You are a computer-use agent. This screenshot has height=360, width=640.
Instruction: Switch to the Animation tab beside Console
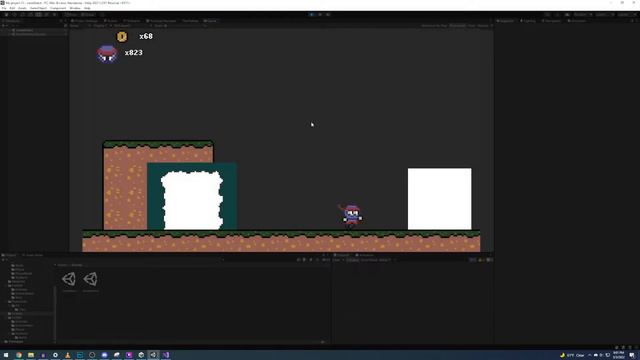click(364, 255)
